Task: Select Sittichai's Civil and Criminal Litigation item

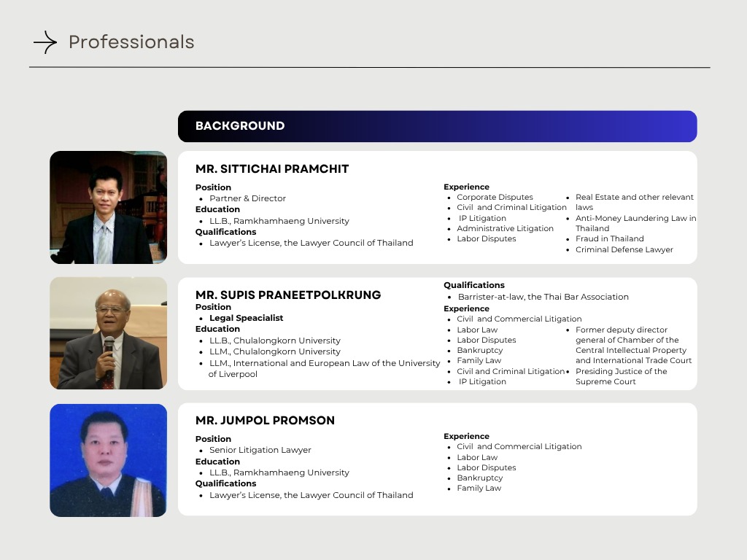Action: pos(511,208)
